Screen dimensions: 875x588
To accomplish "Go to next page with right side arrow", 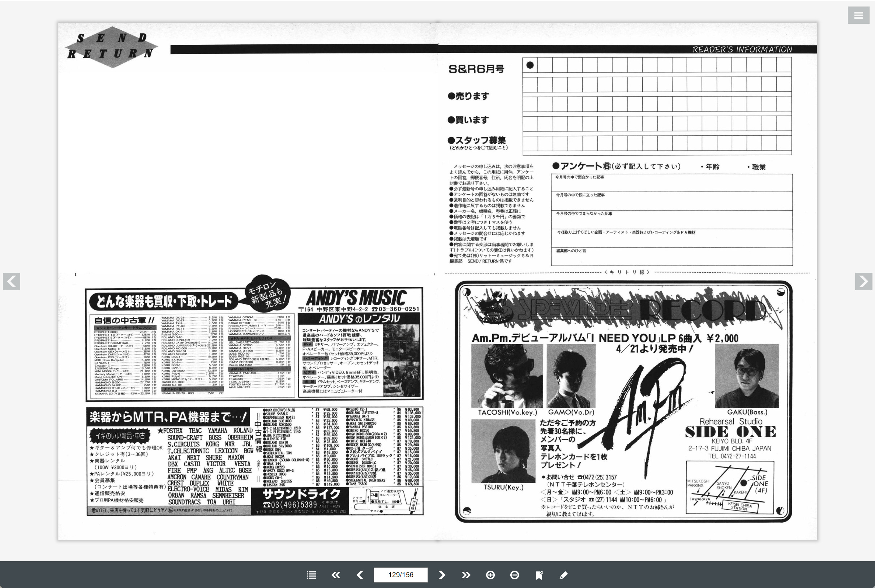I will pos(863,281).
